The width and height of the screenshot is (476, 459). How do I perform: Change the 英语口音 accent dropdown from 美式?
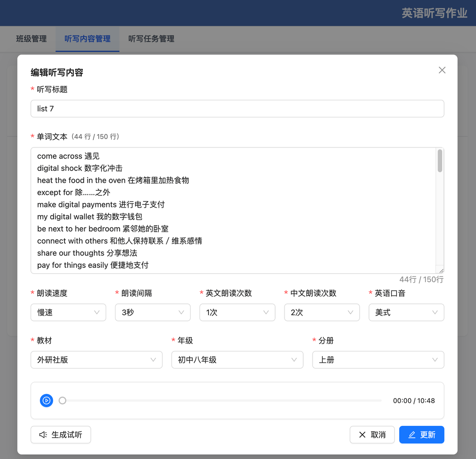(406, 312)
